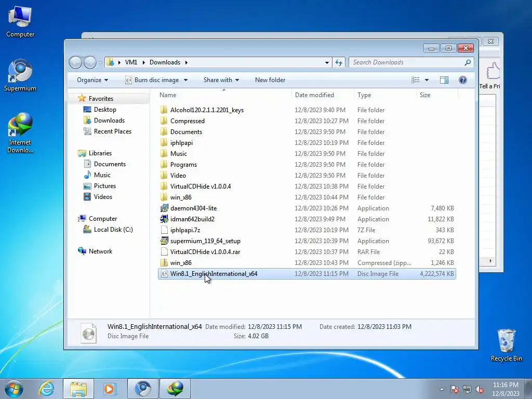This screenshot has height=399, width=532.
Task: Click the muted volume tray icon
Action: pos(480,389)
